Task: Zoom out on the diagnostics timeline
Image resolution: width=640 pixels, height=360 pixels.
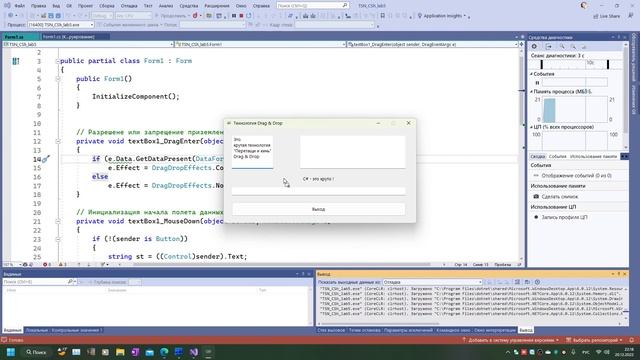Action: pos(573,47)
